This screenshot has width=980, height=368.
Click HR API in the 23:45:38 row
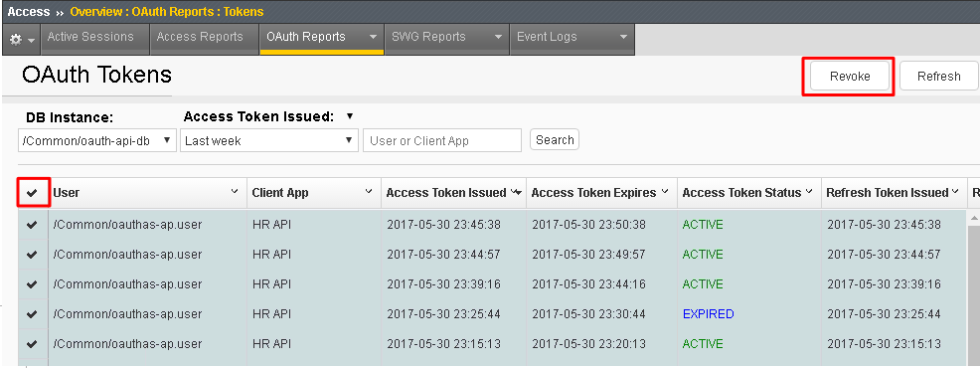pos(272,225)
